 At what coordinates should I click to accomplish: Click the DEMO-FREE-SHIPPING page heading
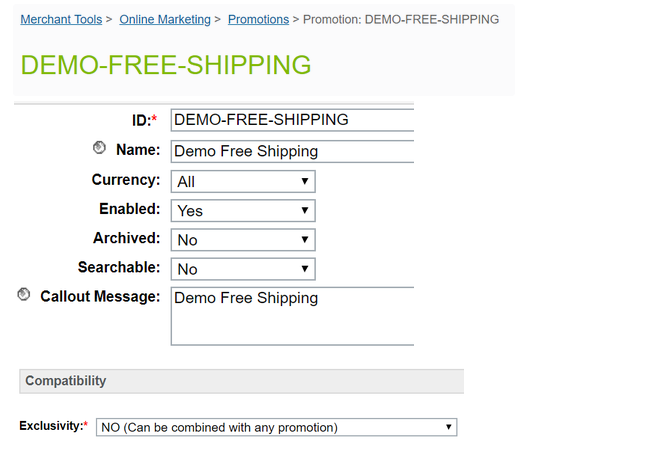pos(166,65)
